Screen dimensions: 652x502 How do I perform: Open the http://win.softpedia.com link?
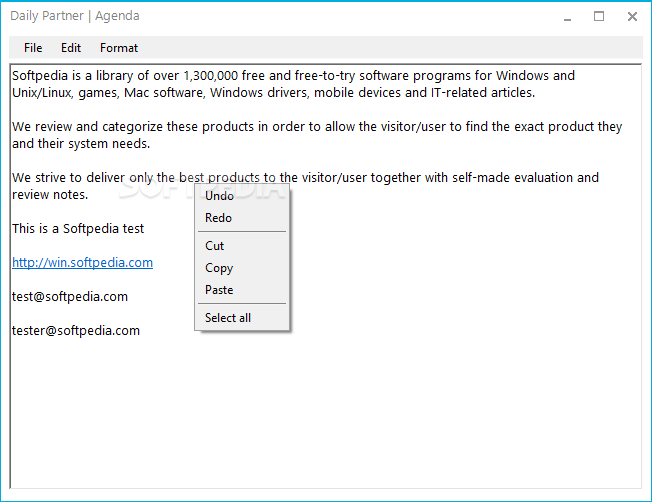[x=82, y=263]
